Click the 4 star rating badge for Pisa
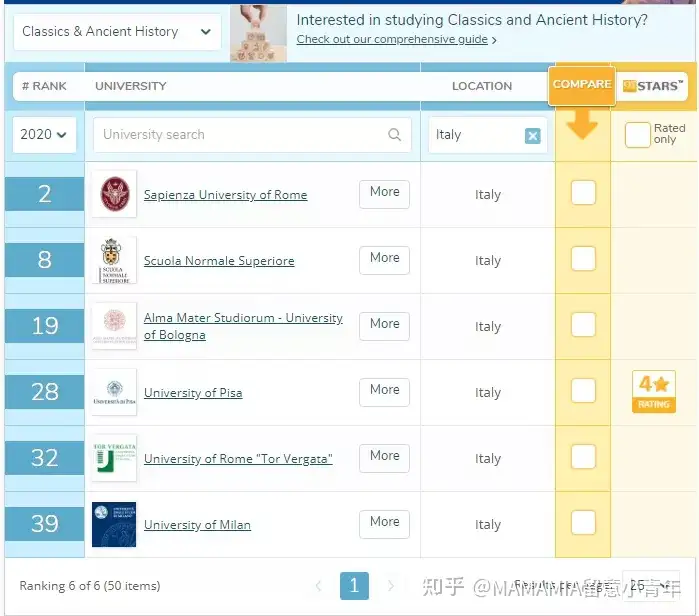This screenshot has height=616, width=699. [654, 392]
